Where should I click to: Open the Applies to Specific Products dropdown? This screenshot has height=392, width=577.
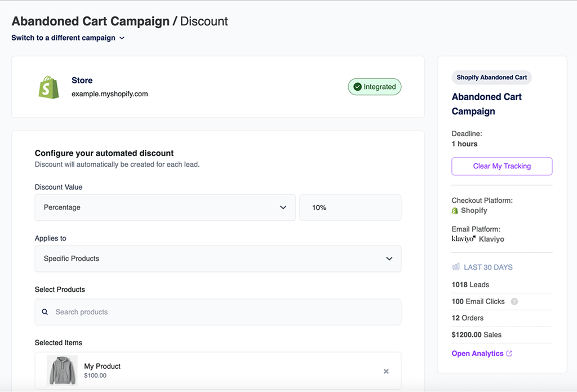click(218, 259)
